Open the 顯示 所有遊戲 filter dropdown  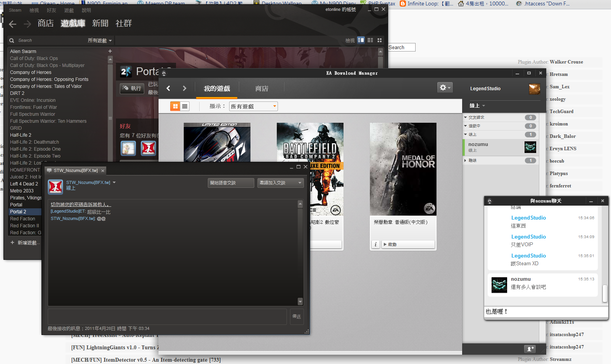(253, 106)
